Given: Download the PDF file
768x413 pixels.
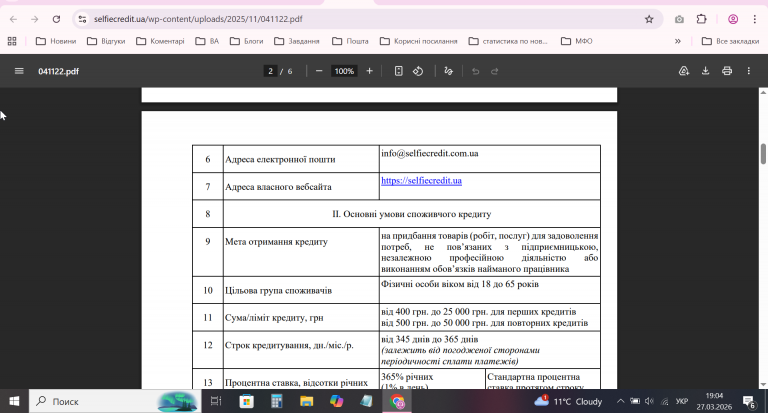Looking at the screenshot, I should (705, 71).
